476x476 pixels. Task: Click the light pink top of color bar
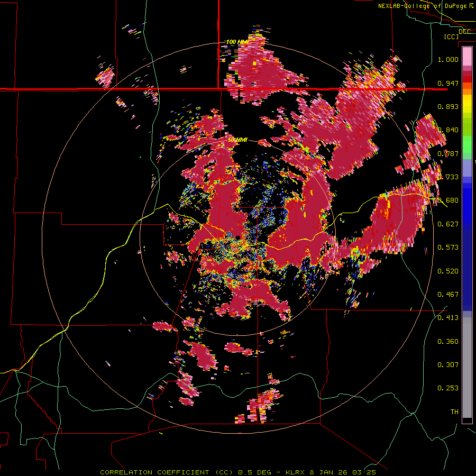467,56
